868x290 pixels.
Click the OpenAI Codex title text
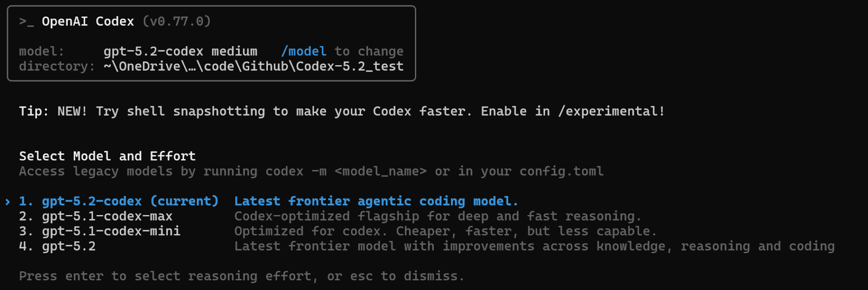88,22
